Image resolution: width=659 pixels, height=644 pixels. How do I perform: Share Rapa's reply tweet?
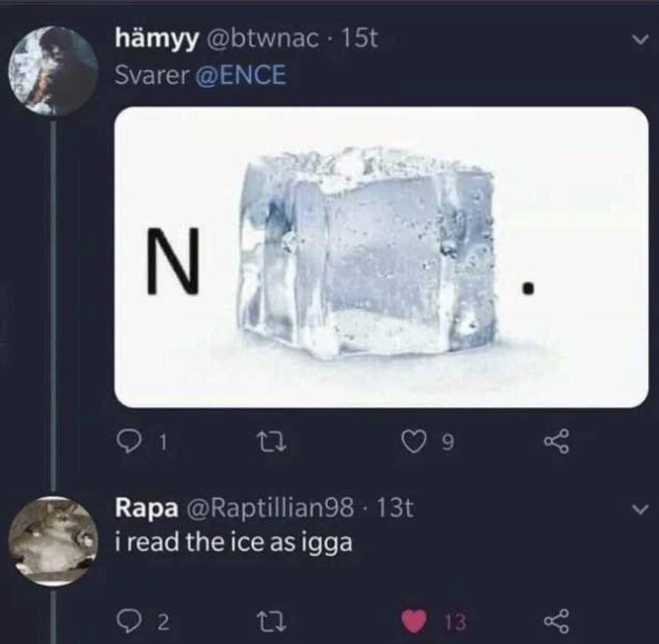click(552, 620)
